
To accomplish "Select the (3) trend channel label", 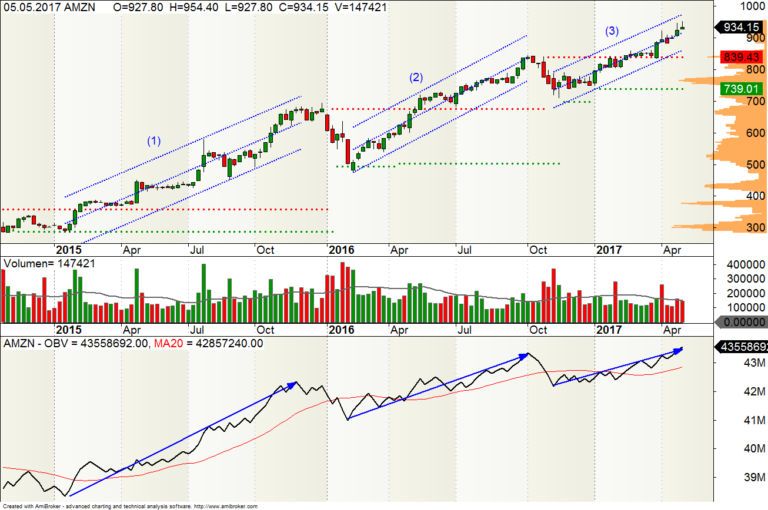I will point(612,31).
